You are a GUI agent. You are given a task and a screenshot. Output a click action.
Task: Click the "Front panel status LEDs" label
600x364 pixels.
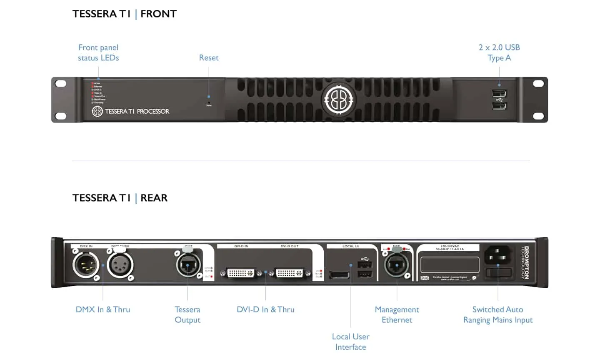click(98, 52)
